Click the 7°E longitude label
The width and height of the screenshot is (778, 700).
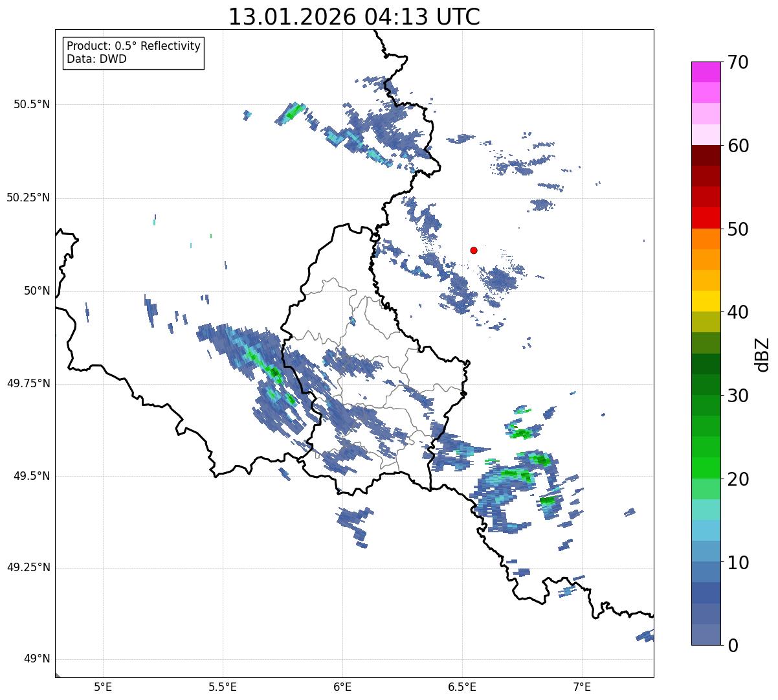582,686
